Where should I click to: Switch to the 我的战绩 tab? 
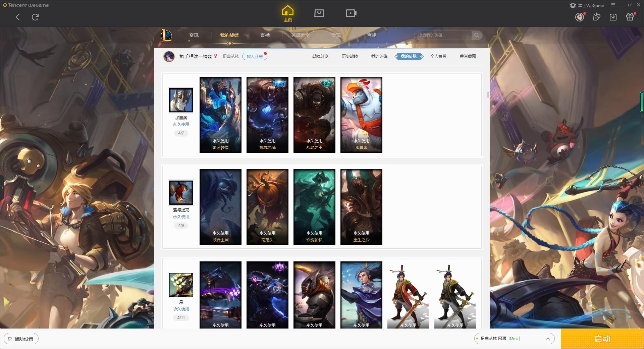click(x=229, y=35)
